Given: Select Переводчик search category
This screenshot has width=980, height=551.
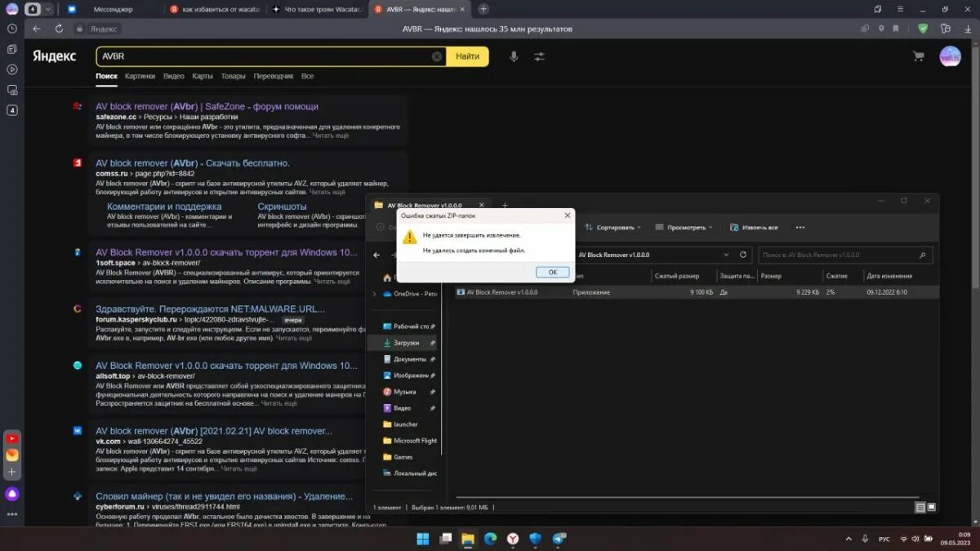Looking at the screenshot, I should tap(273, 76).
